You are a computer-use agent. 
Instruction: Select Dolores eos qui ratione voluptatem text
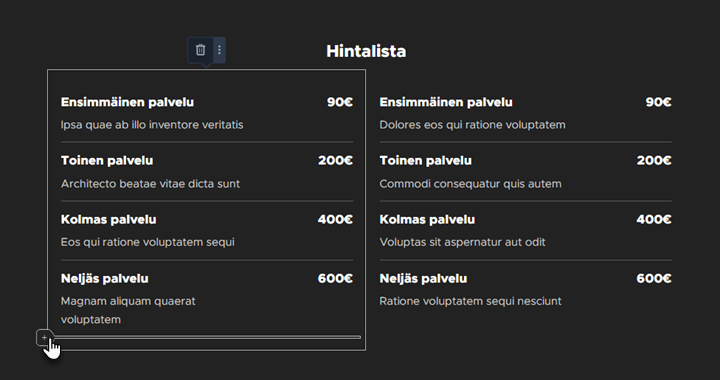[x=472, y=125]
